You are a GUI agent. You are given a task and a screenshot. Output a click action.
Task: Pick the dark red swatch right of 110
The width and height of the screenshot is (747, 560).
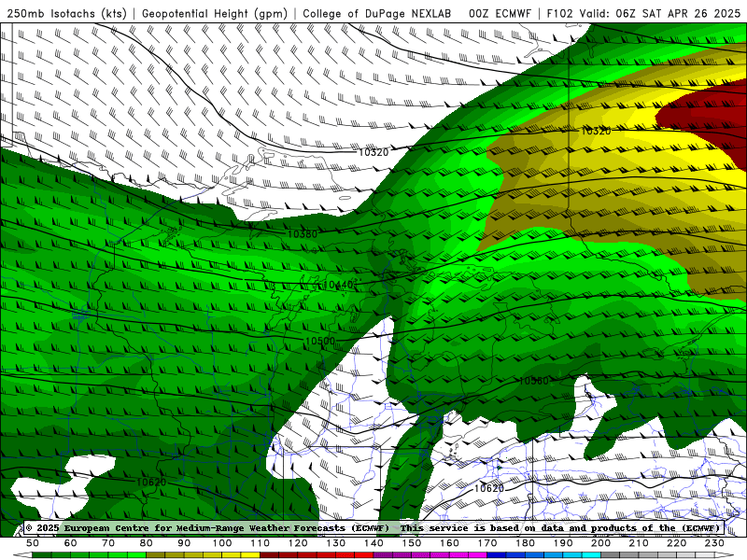click(270, 555)
